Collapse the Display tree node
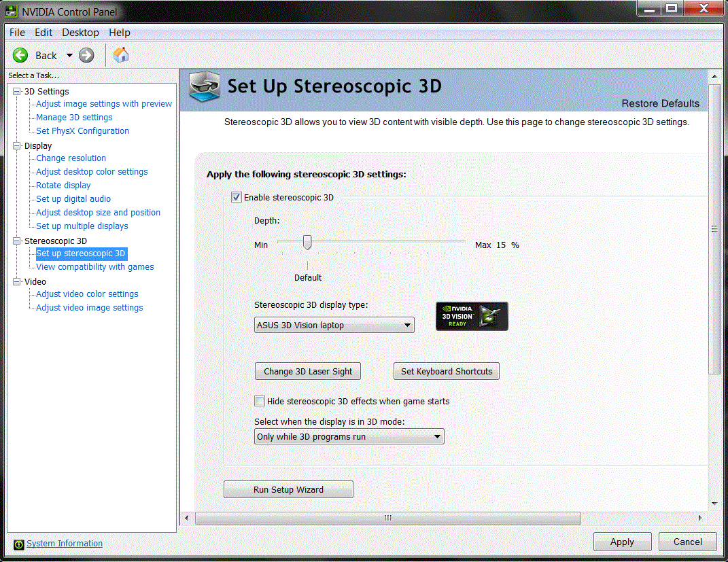This screenshot has width=728, height=562. point(17,145)
